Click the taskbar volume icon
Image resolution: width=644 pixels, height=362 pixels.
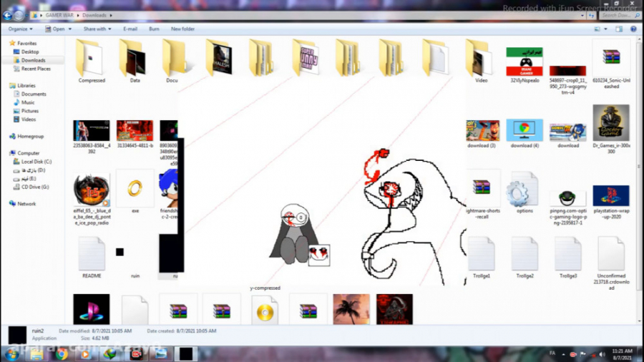pos(602,354)
